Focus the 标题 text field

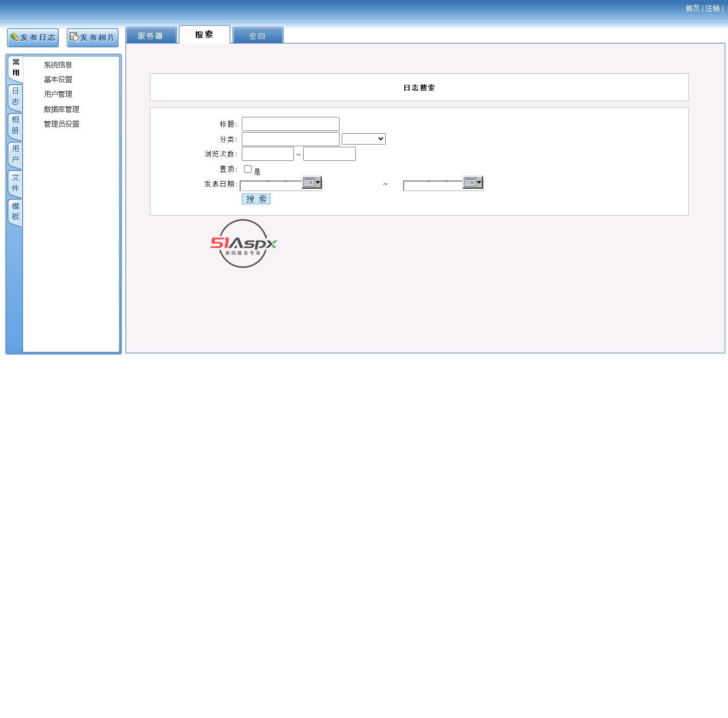[291, 124]
